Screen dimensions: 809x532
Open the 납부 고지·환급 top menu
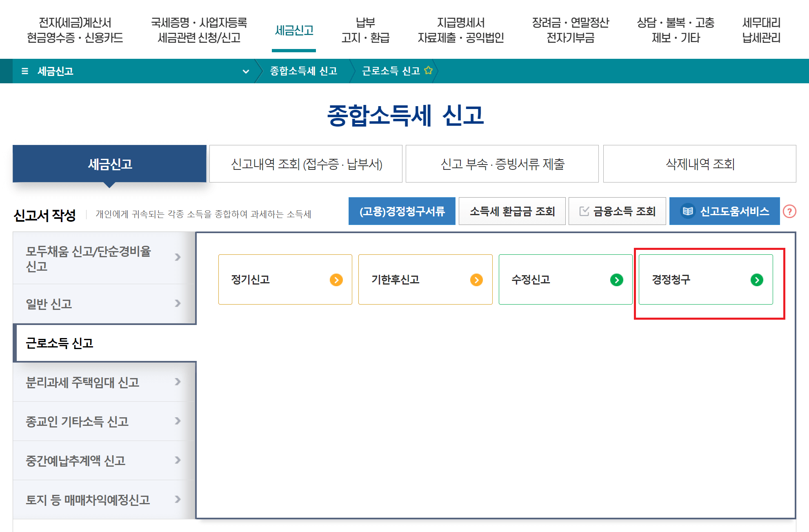(x=365, y=30)
